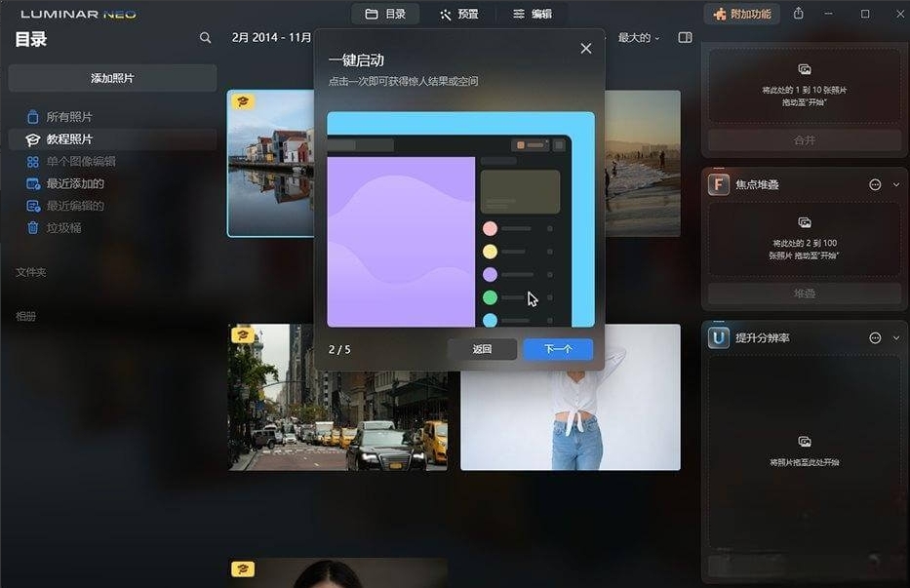Click 返回 in the dialog
The image size is (910, 588).
(482, 349)
